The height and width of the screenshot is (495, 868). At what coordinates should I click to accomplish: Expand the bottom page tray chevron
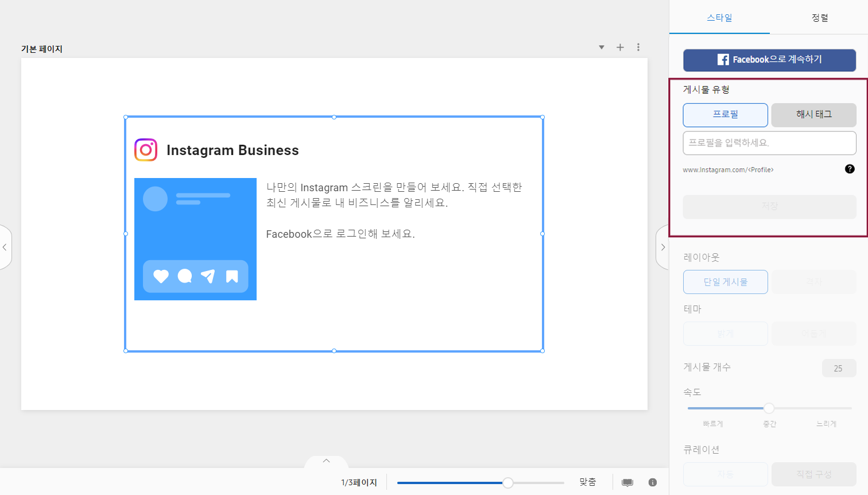coord(326,461)
